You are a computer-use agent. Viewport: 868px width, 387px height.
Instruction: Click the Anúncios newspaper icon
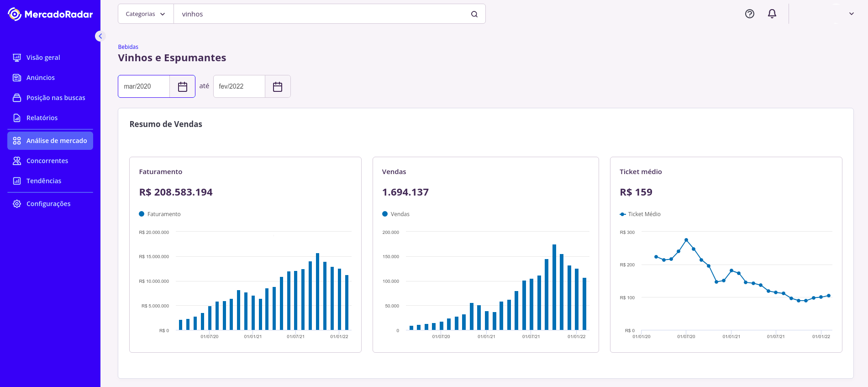click(17, 78)
